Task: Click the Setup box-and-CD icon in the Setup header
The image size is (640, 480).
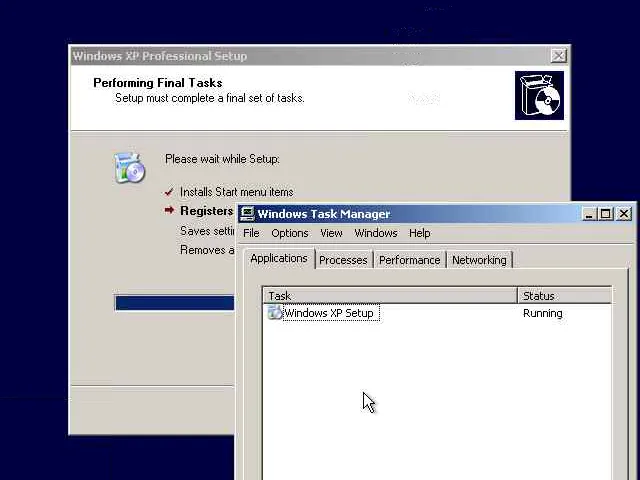Action: (x=539, y=96)
